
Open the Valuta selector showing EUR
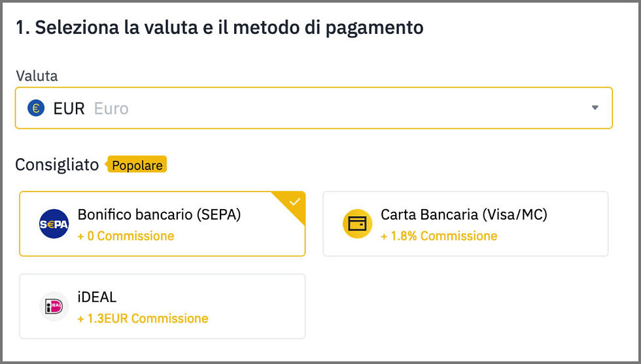click(x=313, y=108)
